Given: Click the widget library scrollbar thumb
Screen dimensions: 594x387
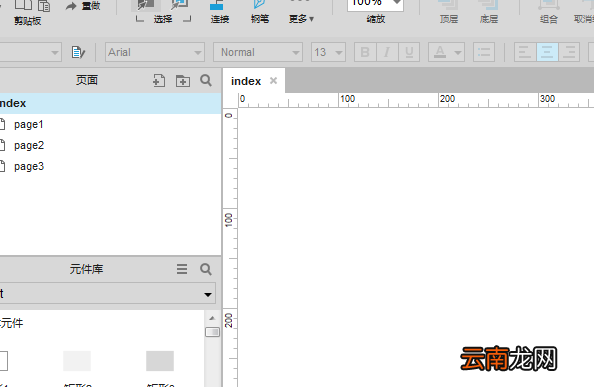Looking at the screenshot, I should 212,332.
